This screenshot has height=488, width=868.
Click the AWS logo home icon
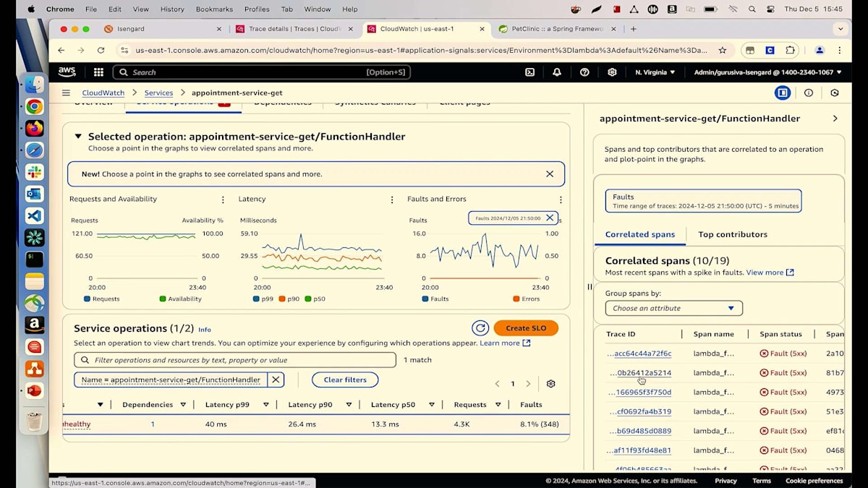[x=67, y=72]
